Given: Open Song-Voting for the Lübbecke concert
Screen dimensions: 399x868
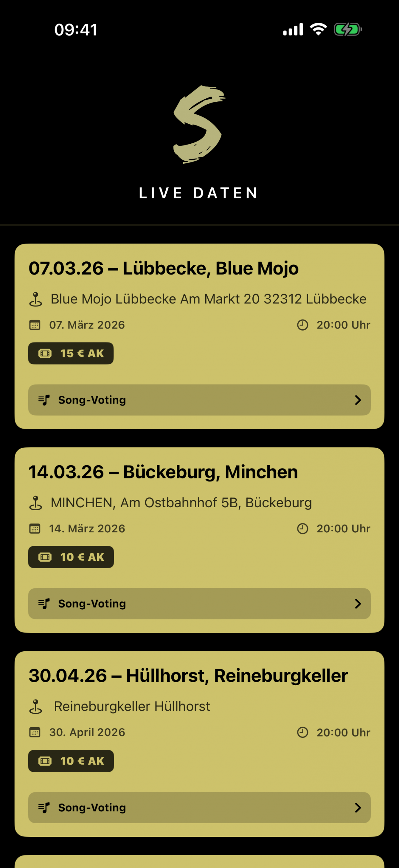Looking at the screenshot, I should pos(199,400).
